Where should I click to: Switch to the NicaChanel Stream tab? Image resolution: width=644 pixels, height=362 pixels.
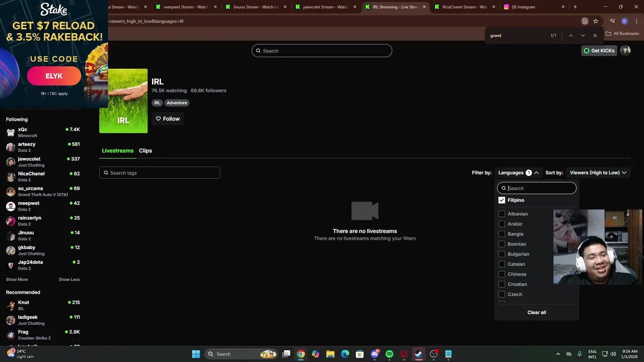464,7
